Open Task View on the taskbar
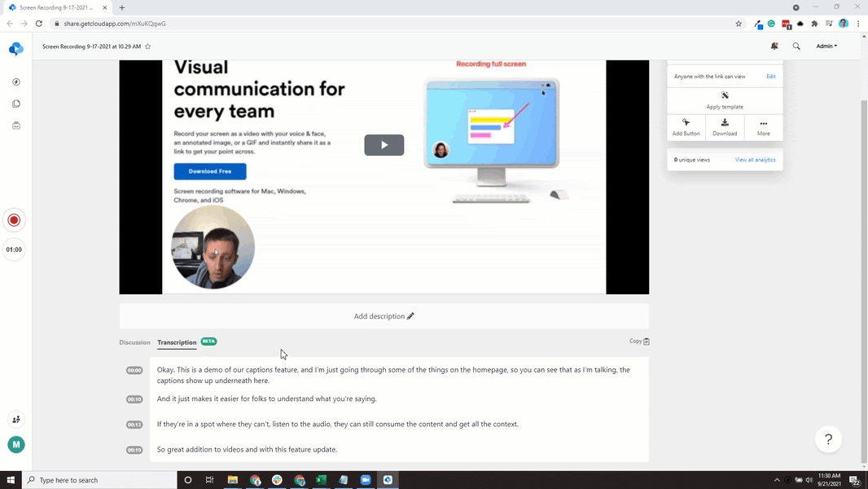This screenshot has height=489, width=868. (x=209, y=480)
